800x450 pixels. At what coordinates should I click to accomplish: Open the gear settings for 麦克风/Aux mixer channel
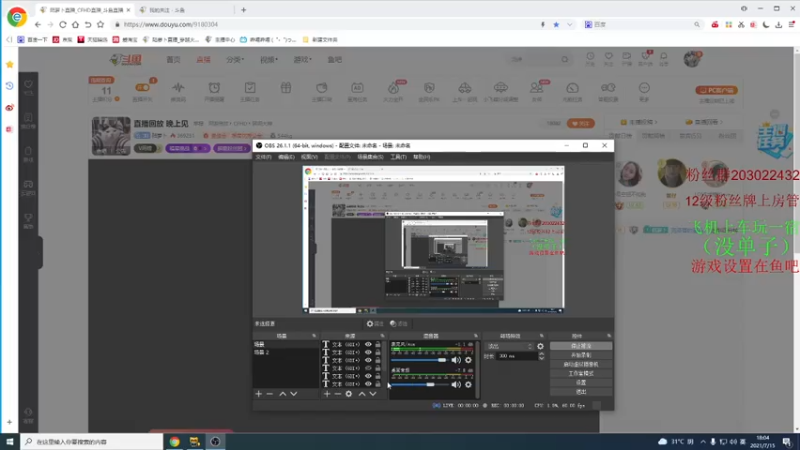tap(468, 360)
